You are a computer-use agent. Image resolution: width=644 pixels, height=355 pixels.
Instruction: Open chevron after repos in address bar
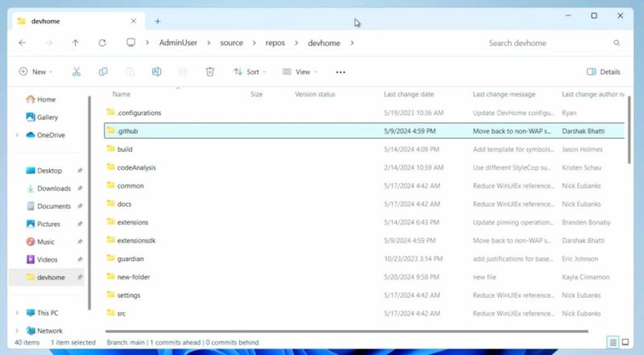click(x=296, y=43)
